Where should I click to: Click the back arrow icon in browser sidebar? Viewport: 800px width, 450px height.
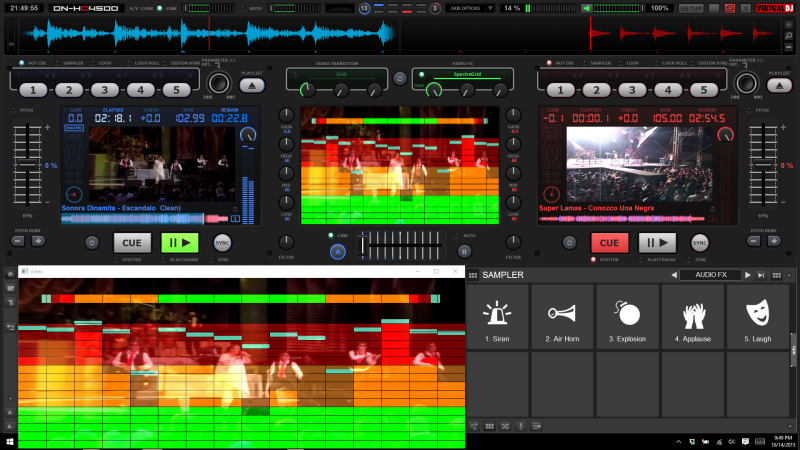coord(10,327)
